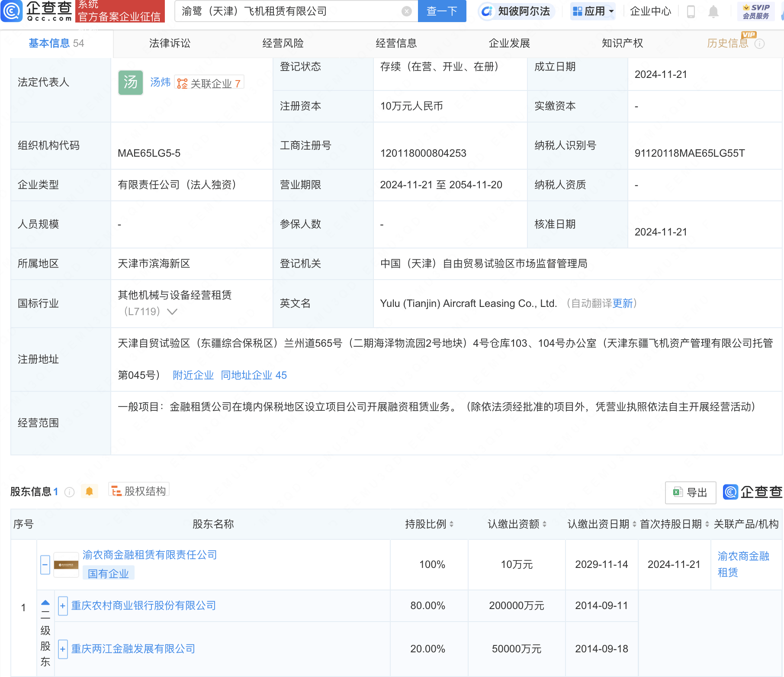Open 企业中心 in the header
Viewport: 784px width, 677px height.
(x=651, y=11)
